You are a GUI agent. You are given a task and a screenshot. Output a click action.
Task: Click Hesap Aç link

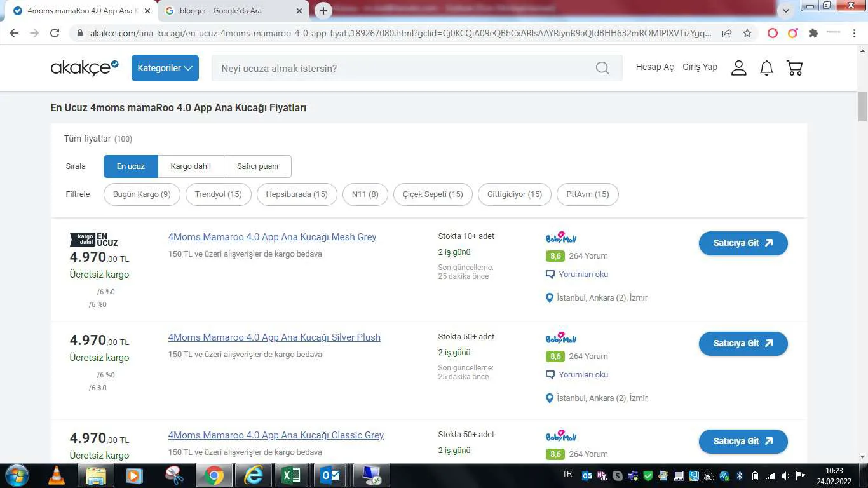(654, 67)
